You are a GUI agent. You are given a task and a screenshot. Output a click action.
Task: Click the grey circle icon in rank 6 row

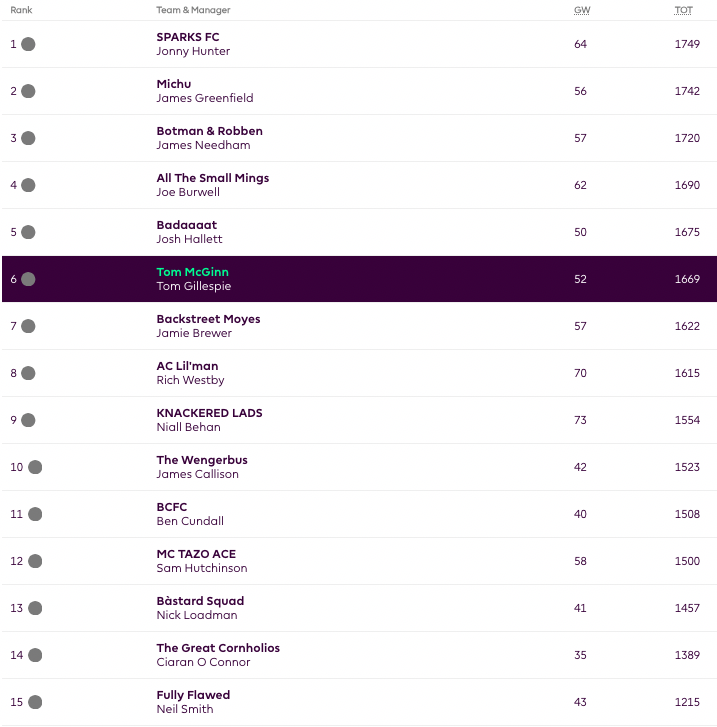[x=28, y=279]
